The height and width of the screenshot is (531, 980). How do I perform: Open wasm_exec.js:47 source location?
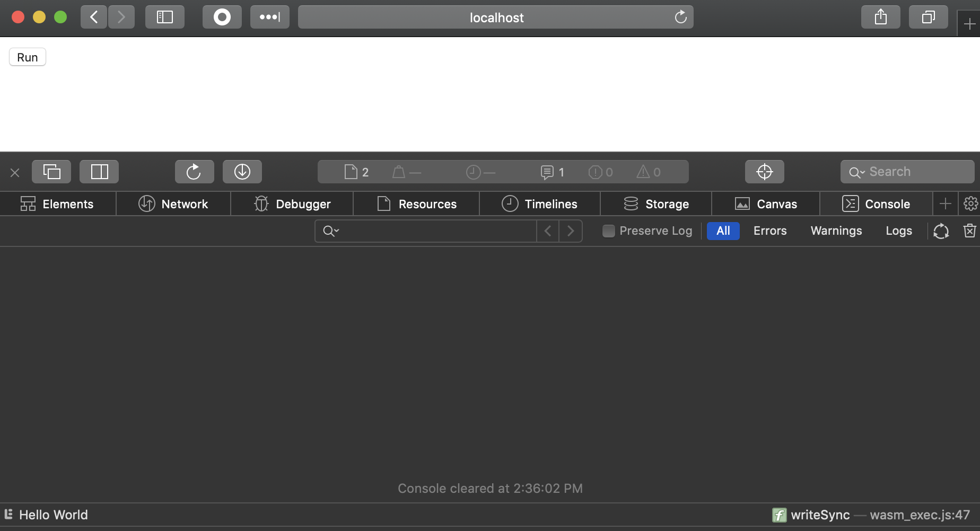click(920, 515)
